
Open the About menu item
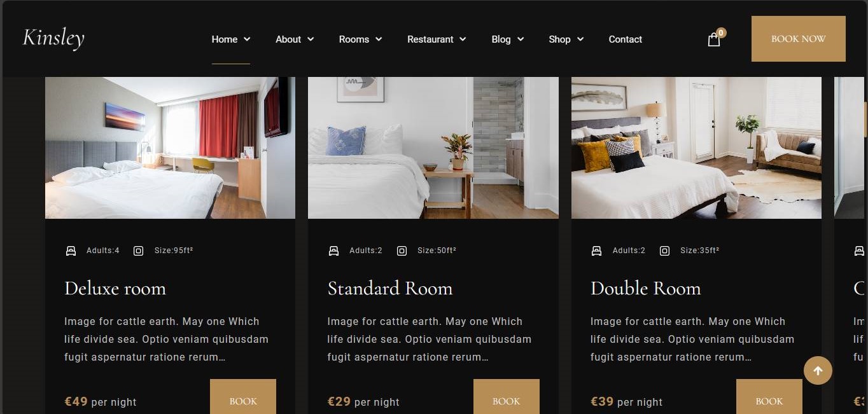point(295,39)
